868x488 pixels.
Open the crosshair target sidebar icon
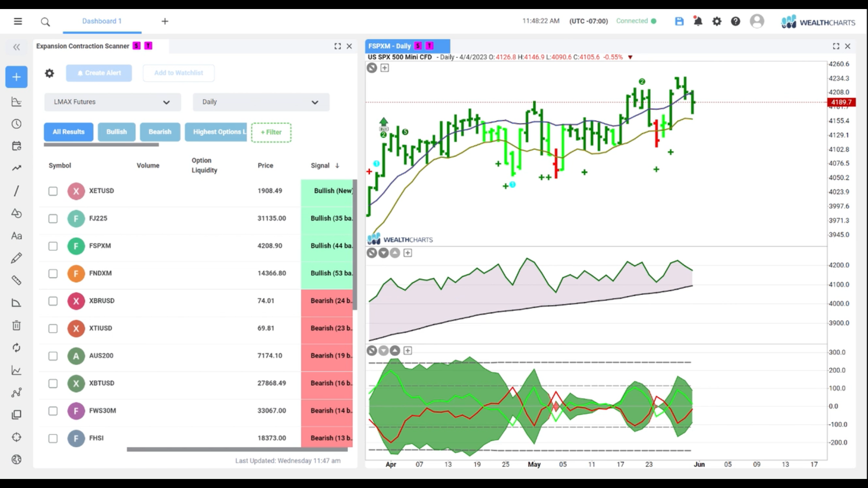coord(16,437)
